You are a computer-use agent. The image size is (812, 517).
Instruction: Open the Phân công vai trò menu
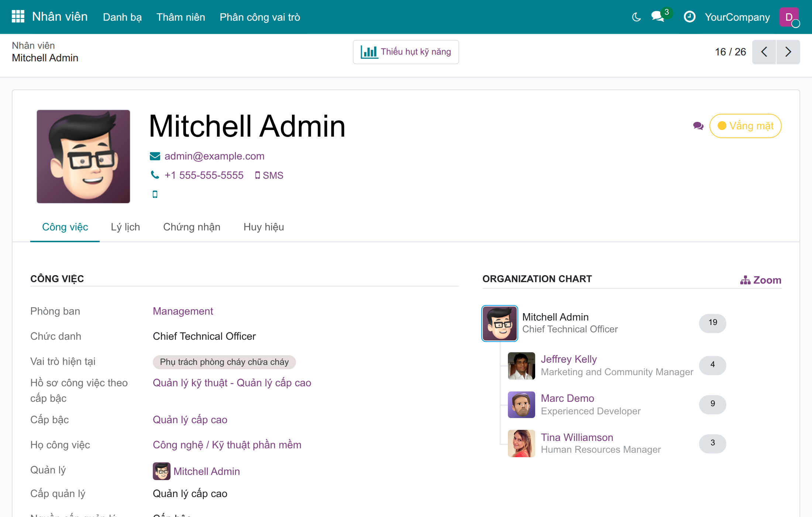click(260, 17)
